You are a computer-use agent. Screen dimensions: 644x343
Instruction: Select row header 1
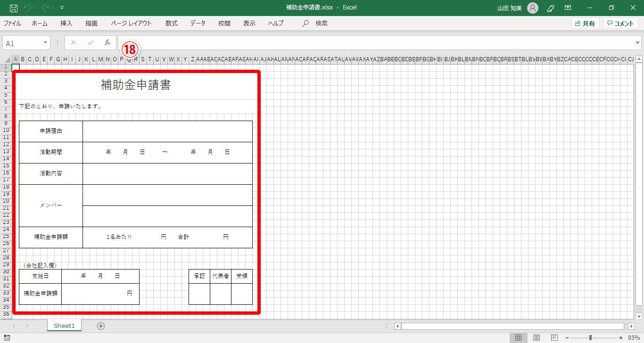coord(6,66)
